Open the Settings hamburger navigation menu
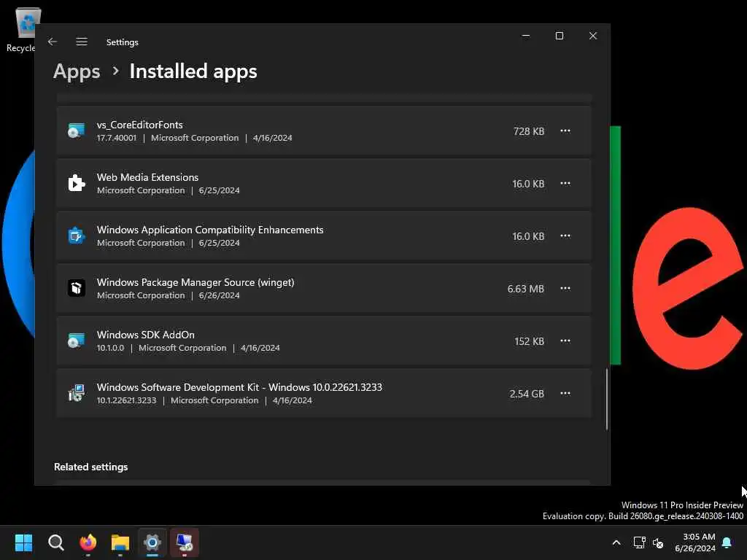Image resolution: width=747 pixels, height=560 pixels. pyautogui.click(x=82, y=42)
